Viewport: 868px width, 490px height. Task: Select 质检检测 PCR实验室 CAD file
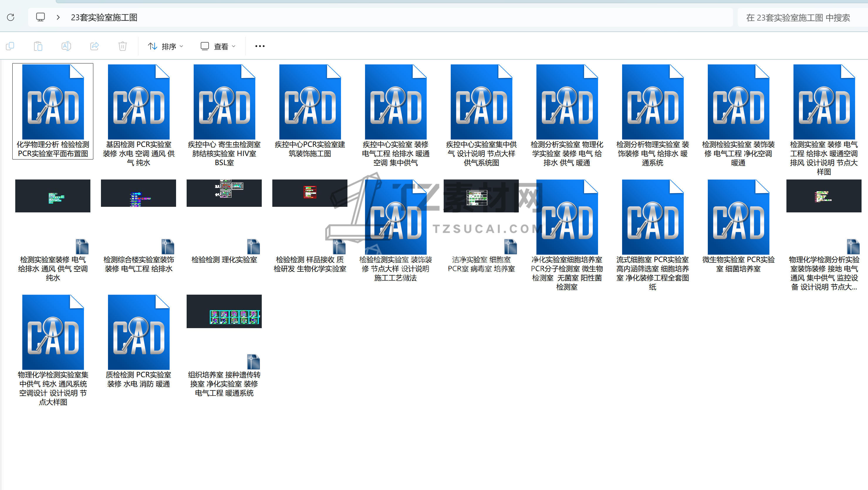pyautogui.click(x=139, y=332)
